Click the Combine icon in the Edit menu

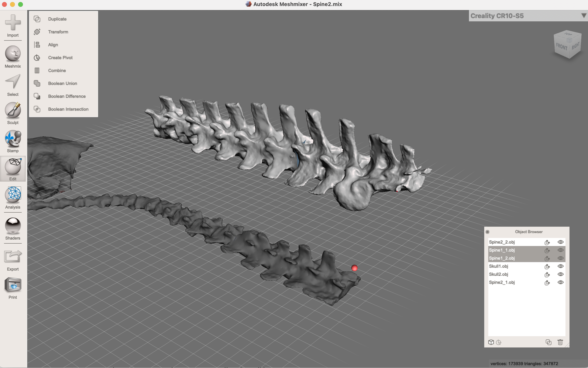tap(37, 70)
